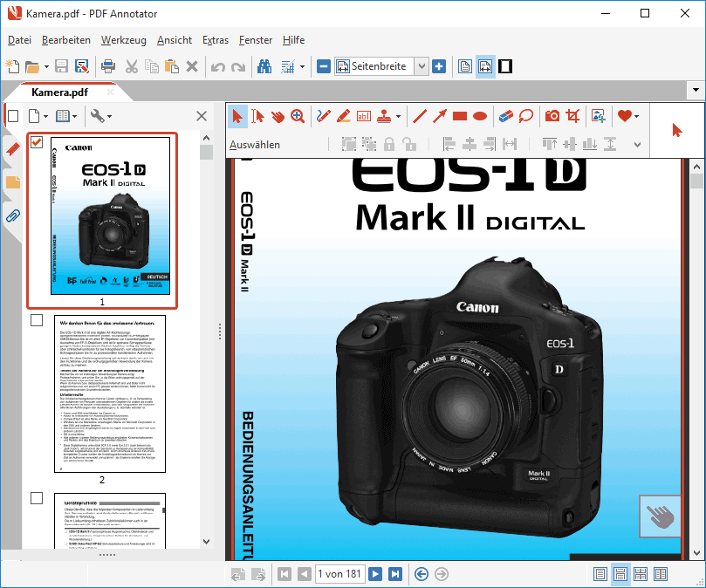Open Find with the binoculars icon
The image size is (706, 588).
tap(264, 66)
